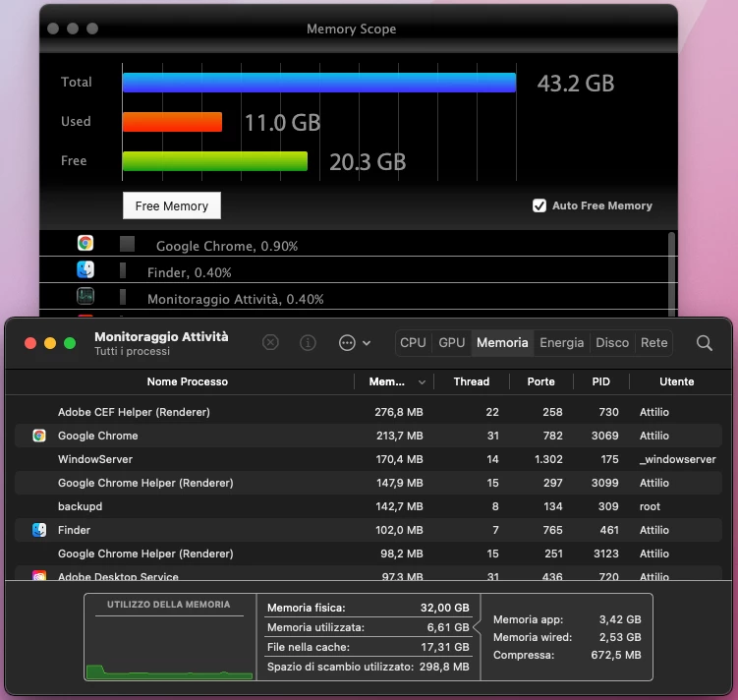Image resolution: width=738 pixels, height=700 pixels.
Task: Click the Monitoraggio Attività icon in Memory Scope
Action: [85, 296]
